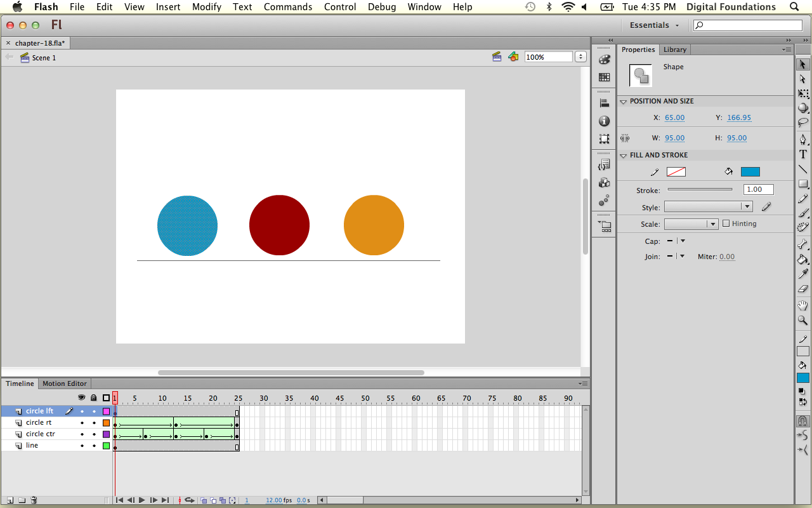Switch to the Library tab
This screenshot has height=508, width=812.
(x=674, y=50)
